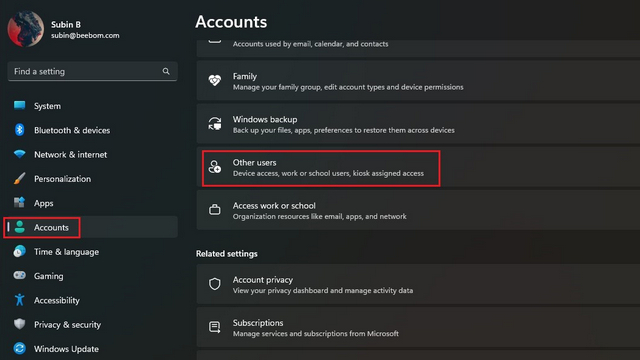Image resolution: width=640 pixels, height=360 pixels.
Task: Open the Family settings card
Action: point(418,81)
